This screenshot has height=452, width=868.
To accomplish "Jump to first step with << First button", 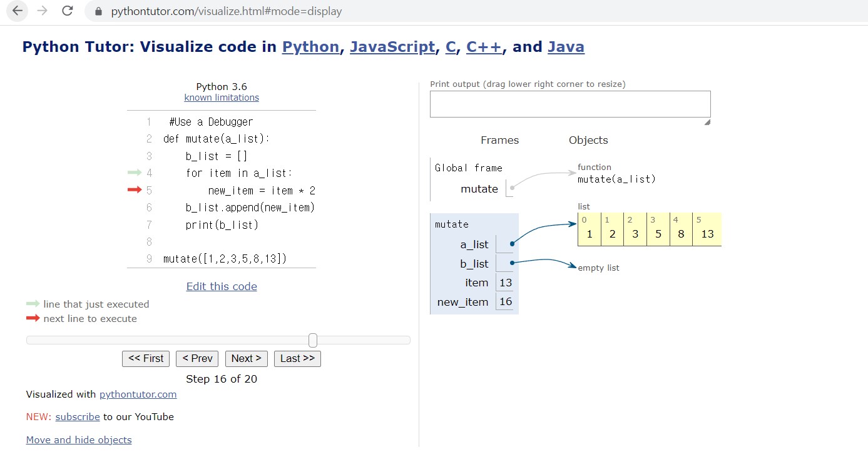I will coord(146,358).
